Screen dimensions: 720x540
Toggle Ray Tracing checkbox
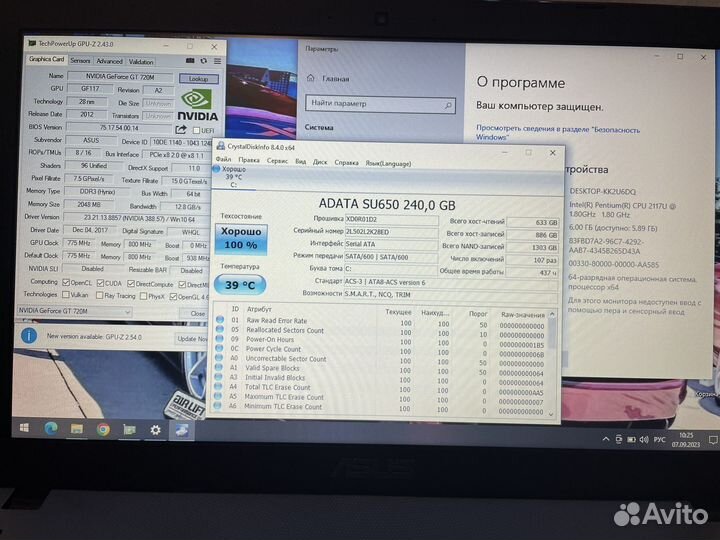pos(99,295)
